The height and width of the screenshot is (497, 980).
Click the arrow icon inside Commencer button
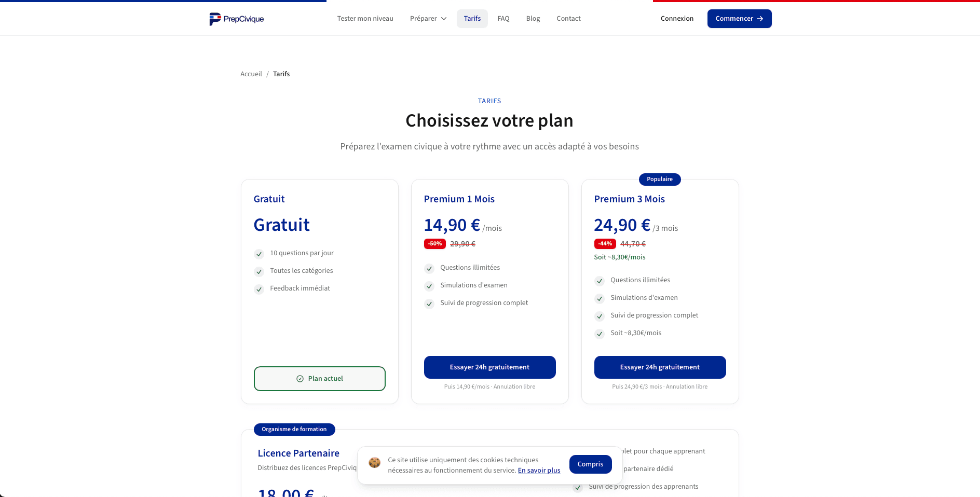point(760,19)
